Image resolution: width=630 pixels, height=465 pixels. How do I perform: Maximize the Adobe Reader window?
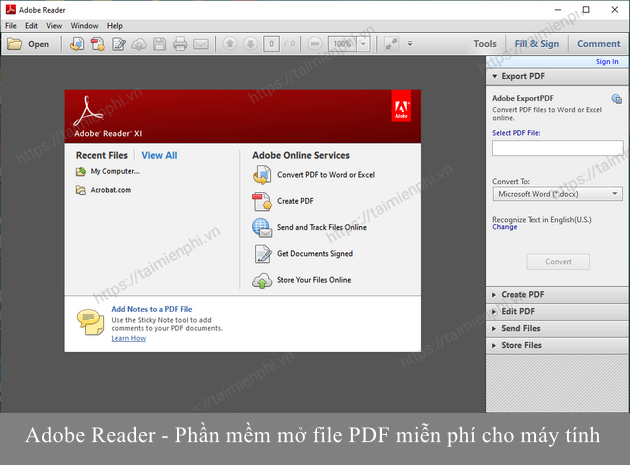(x=586, y=9)
